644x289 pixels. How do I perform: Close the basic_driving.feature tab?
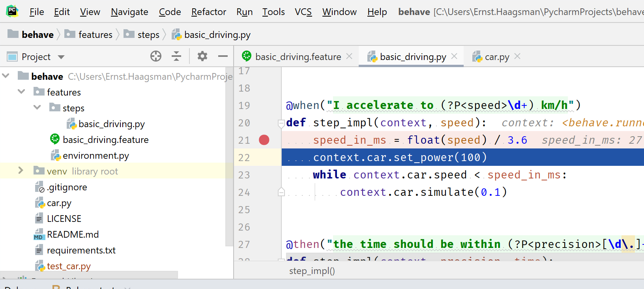click(349, 56)
